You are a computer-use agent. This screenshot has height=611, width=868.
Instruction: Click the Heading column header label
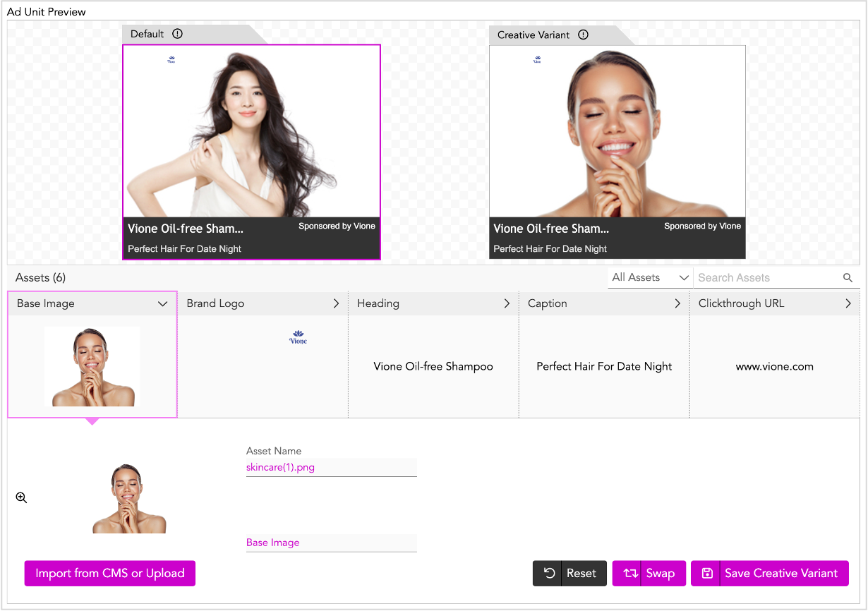[x=378, y=303]
